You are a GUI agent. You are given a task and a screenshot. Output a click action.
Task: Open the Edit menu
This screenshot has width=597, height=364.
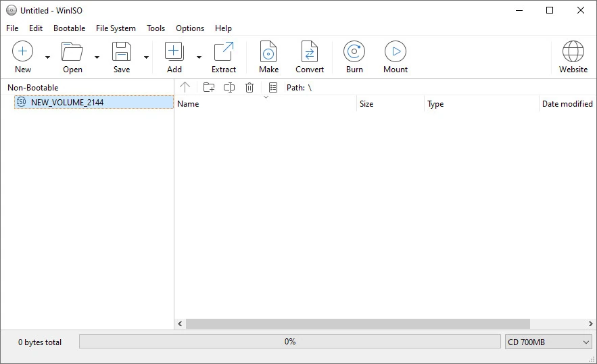pyautogui.click(x=36, y=28)
